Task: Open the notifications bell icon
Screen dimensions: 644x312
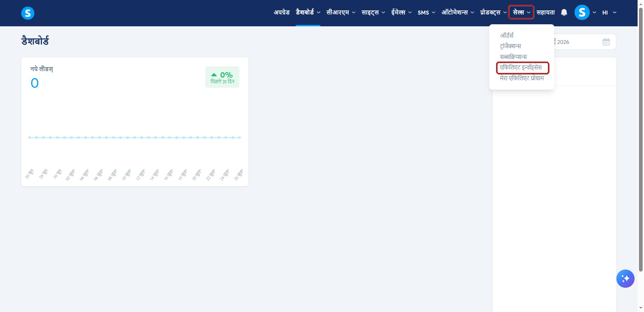Action: [x=564, y=12]
